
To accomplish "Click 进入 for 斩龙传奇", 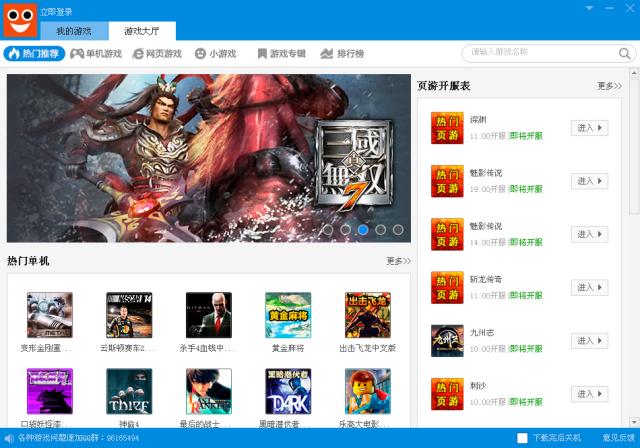I will pyautogui.click(x=590, y=288).
